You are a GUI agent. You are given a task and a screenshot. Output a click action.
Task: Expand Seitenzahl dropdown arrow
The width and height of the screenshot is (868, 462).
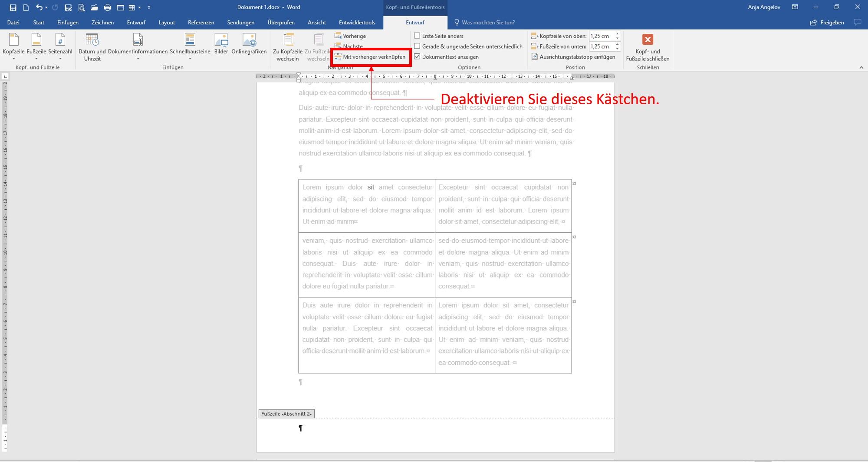tap(60, 59)
